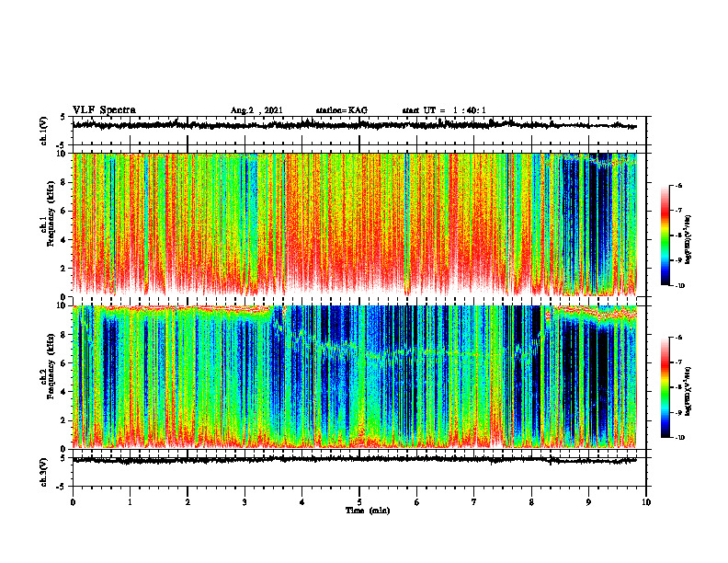
Task: Click the ch.1 "Frequency (kHz)" axis label
Action: pos(51,214)
